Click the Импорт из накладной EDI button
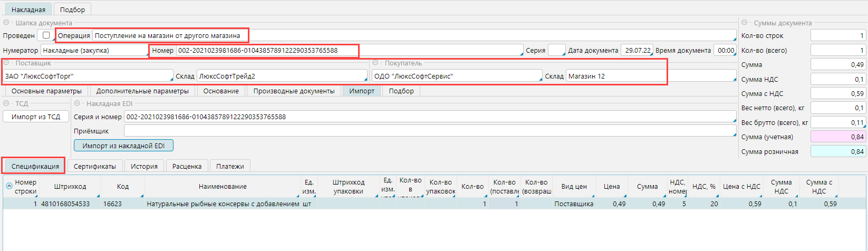The image size is (868, 251). (123, 146)
